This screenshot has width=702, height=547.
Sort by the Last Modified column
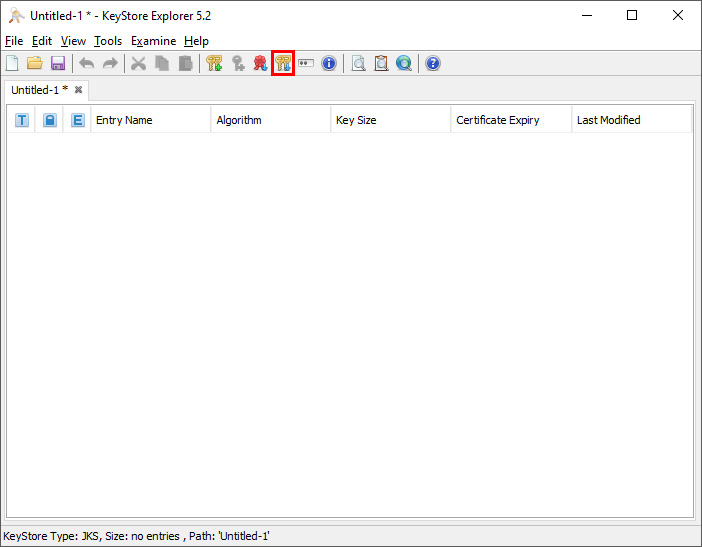coord(631,120)
